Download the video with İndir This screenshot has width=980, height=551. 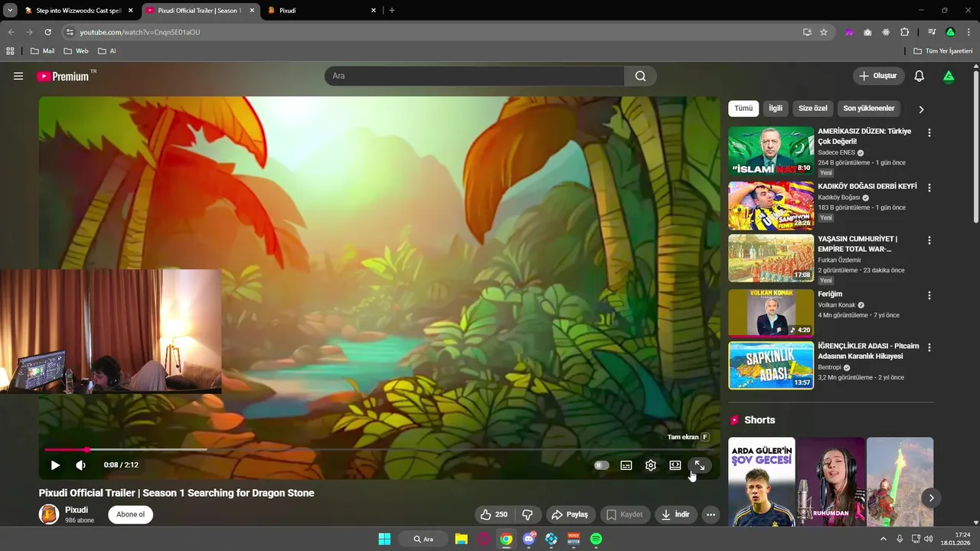tap(676, 515)
